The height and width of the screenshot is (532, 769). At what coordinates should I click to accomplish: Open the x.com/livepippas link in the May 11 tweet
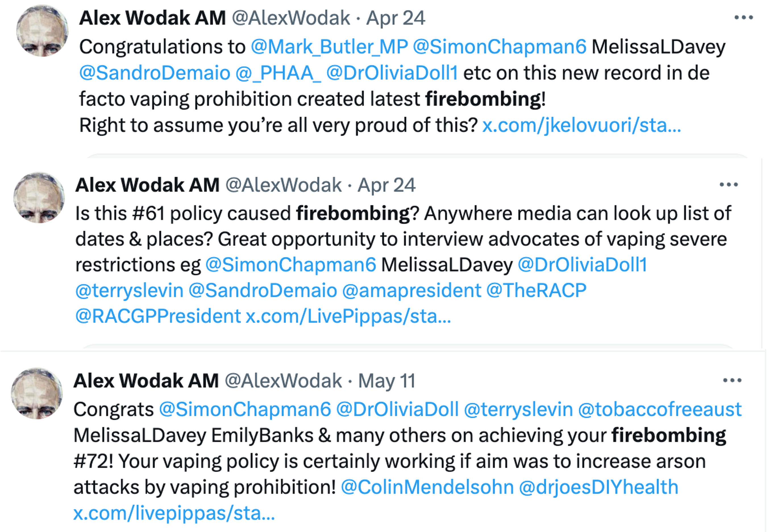point(174,513)
